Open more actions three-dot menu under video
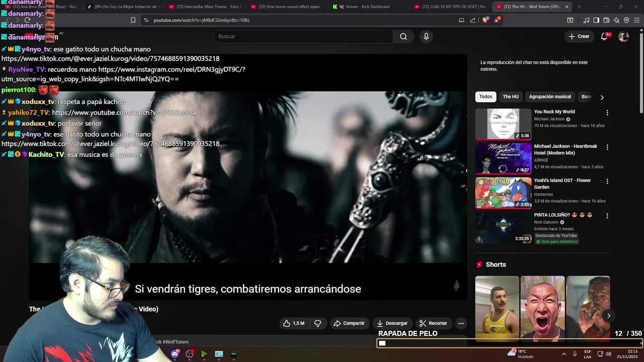Screen dimensions: 644x362 coord(461,323)
